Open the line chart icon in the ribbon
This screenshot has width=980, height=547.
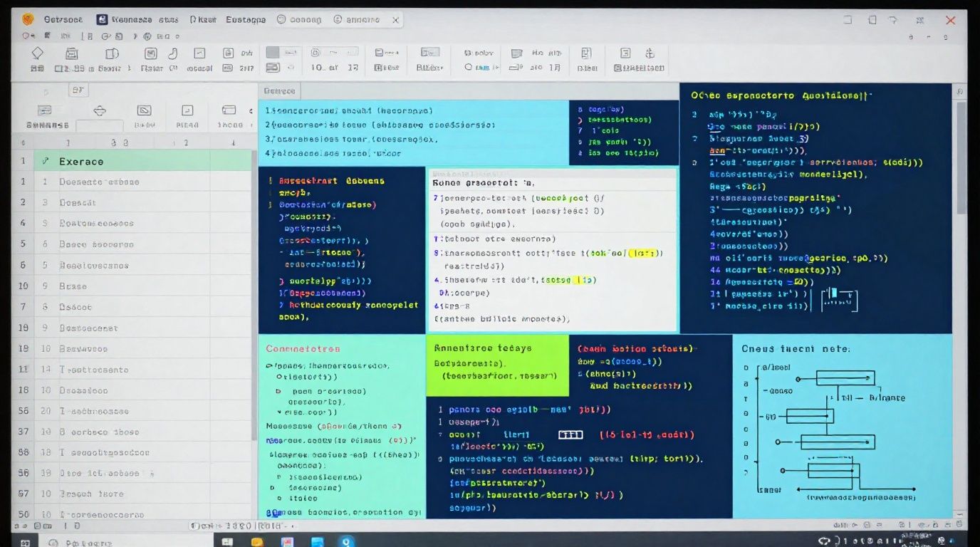(x=199, y=53)
